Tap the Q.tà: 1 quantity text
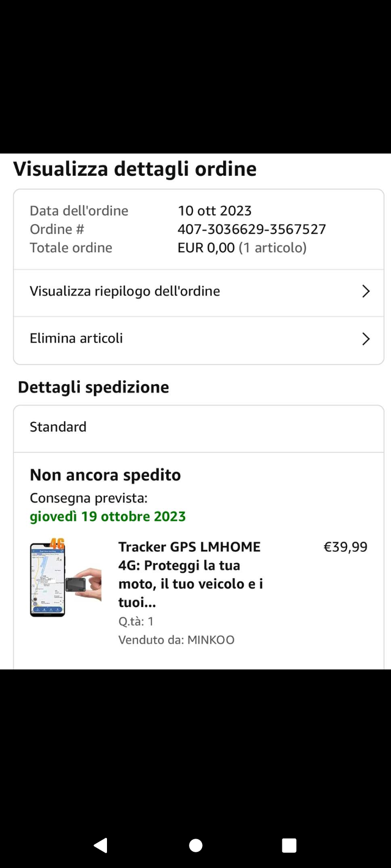 [136, 621]
